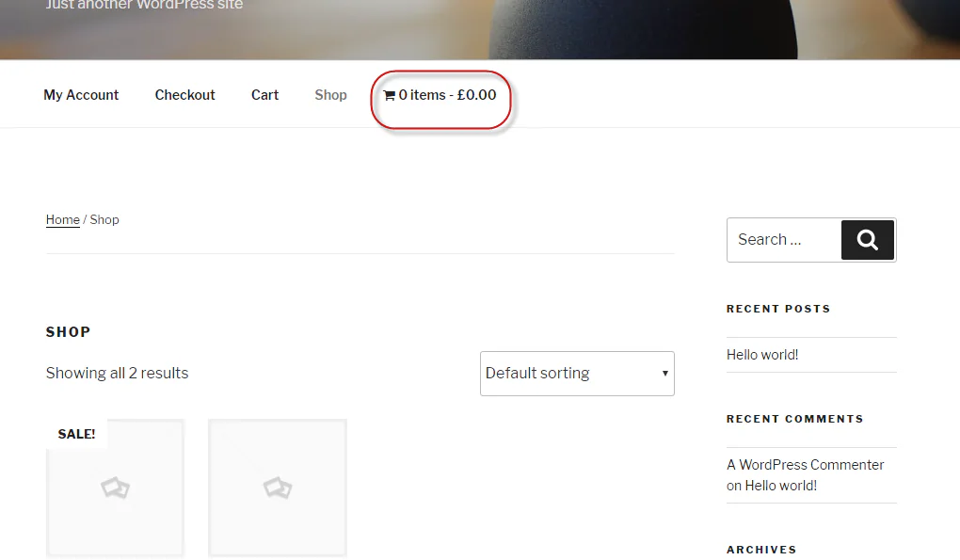Click the dropdown arrow on the sorting selector
This screenshot has width=960, height=560.
[664, 374]
